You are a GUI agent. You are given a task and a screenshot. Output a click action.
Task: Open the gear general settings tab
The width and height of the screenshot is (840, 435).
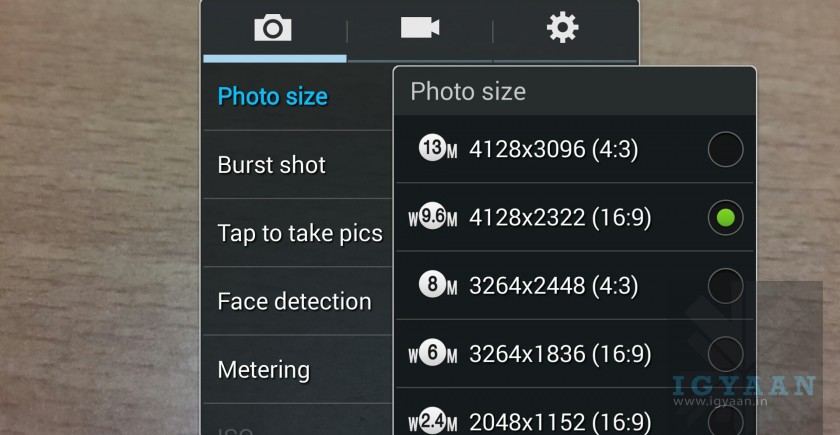point(563,28)
